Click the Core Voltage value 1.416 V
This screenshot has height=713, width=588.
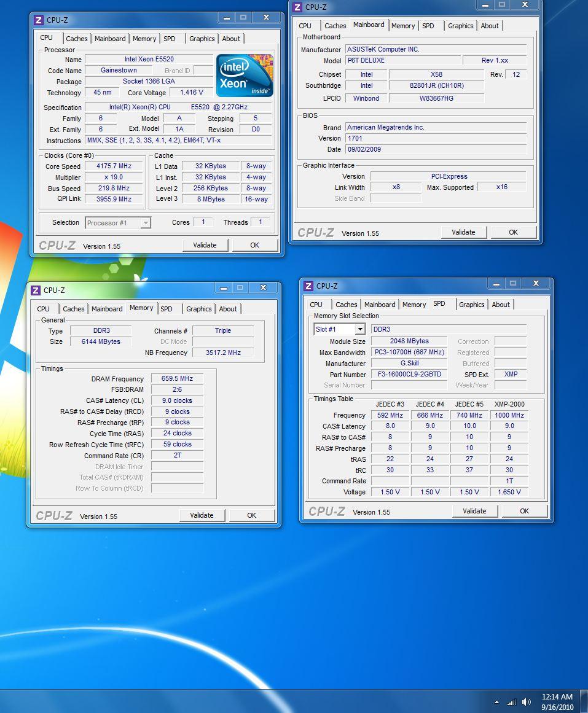[x=192, y=93]
